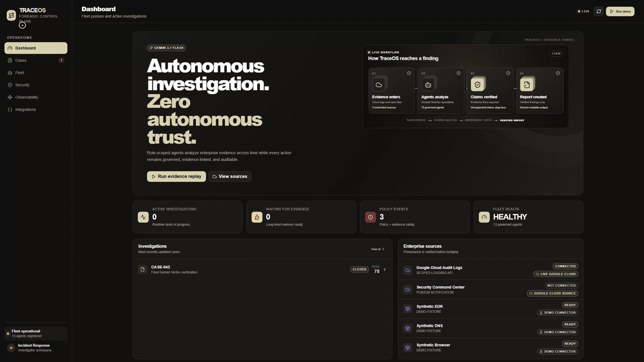Click the Claims verified check circle
644x362 pixels.
(x=508, y=73)
